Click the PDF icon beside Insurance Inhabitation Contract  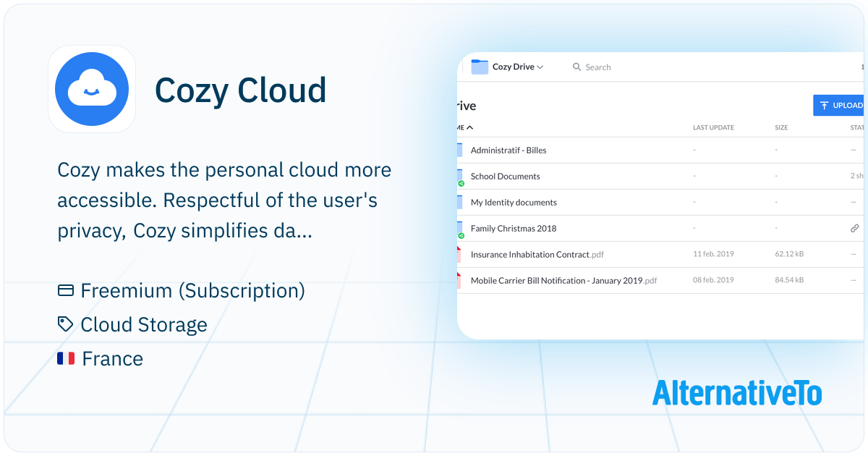pyautogui.click(x=459, y=254)
